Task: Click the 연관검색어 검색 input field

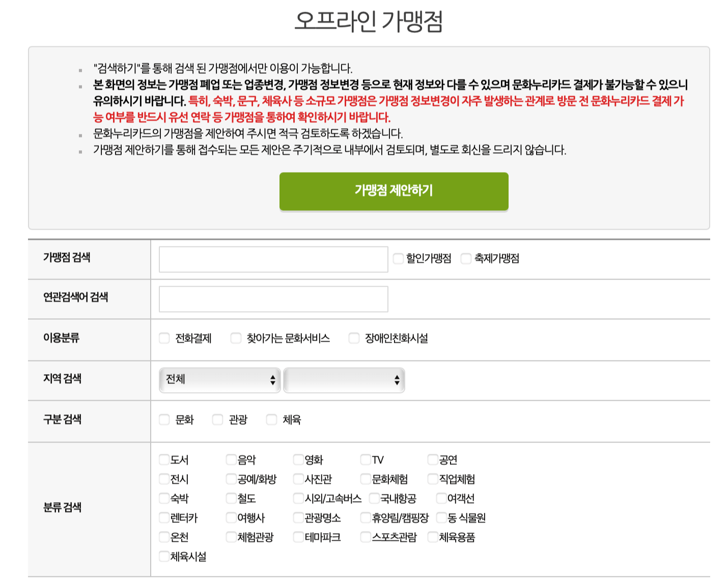Action: tap(273, 299)
